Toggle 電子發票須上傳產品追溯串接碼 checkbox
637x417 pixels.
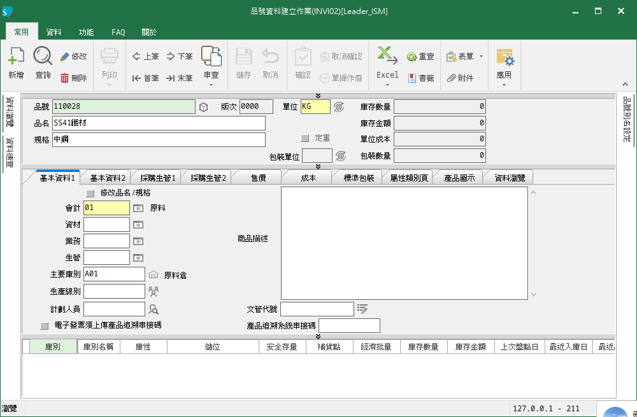click(44, 326)
